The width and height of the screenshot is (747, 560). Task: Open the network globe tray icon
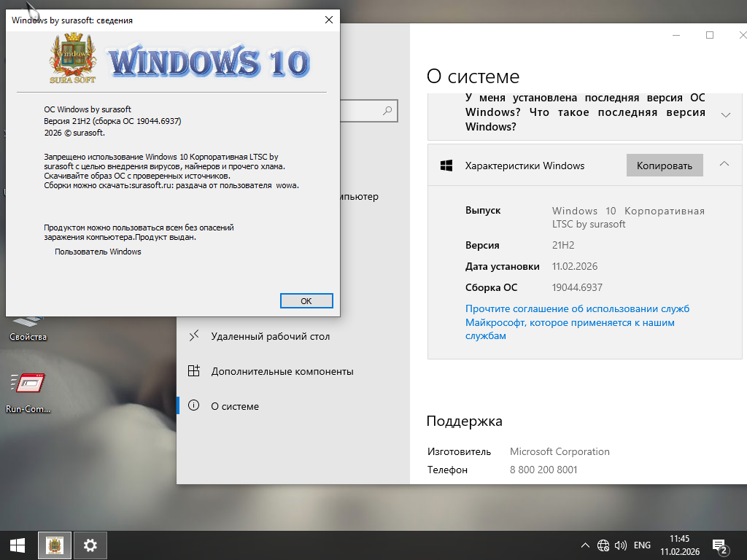pyautogui.click(x=603, y=545)
